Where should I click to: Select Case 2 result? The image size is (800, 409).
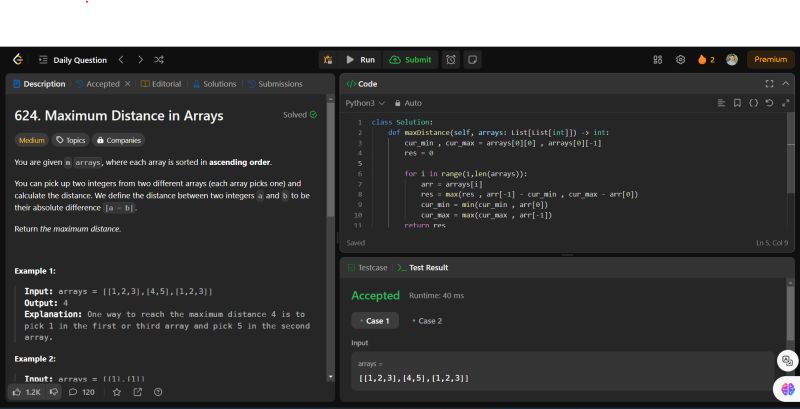click(x=427, y=321)
